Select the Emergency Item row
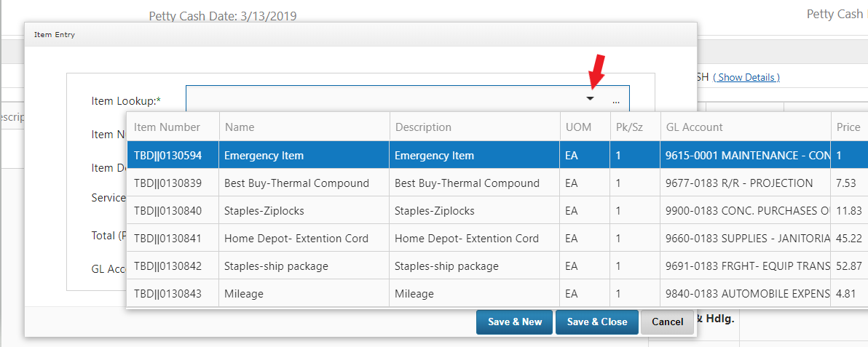Viewport: 868px width, 347px height. click(x=264, y=155)
